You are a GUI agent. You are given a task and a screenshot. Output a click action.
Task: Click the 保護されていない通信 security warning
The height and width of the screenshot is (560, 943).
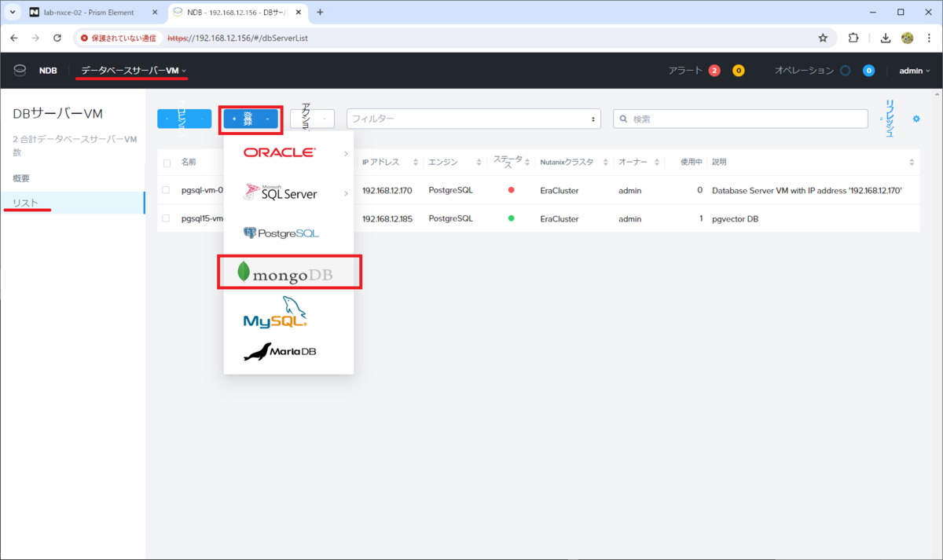click(x=117, y=38)
